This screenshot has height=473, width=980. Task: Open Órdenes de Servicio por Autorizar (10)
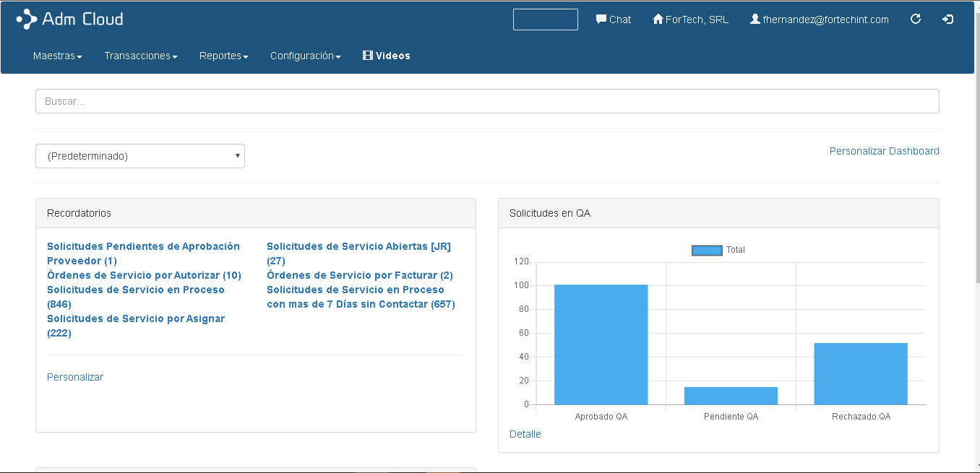point(144,275)
